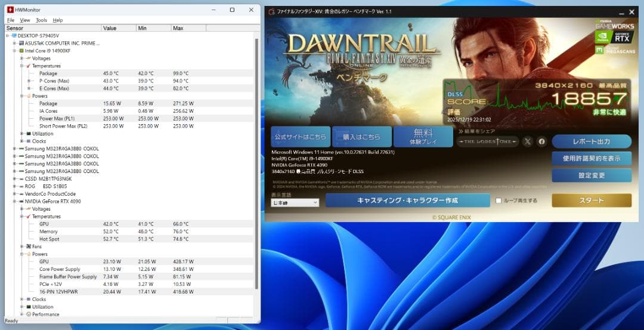Open The Lodestone share link
Viewport: 644px width, 330px height.
click(x=488, y=141)
